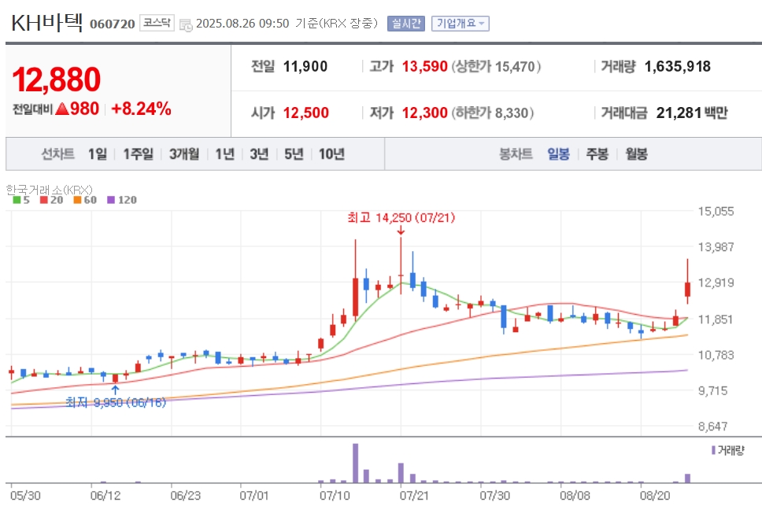Open the 기업개요 dropdown

point(461,24)
